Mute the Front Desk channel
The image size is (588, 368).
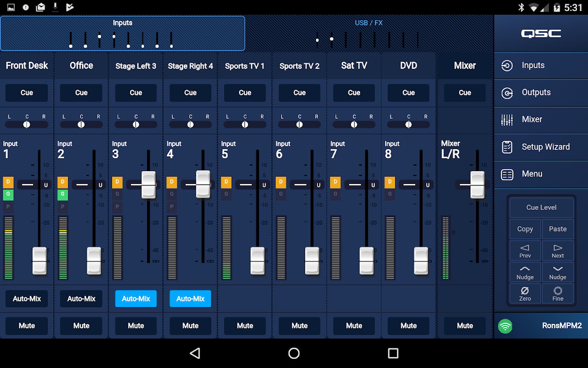point(27,326)
